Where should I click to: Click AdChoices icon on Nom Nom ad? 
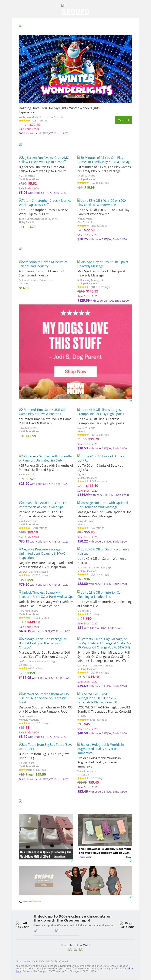[130, 401]
